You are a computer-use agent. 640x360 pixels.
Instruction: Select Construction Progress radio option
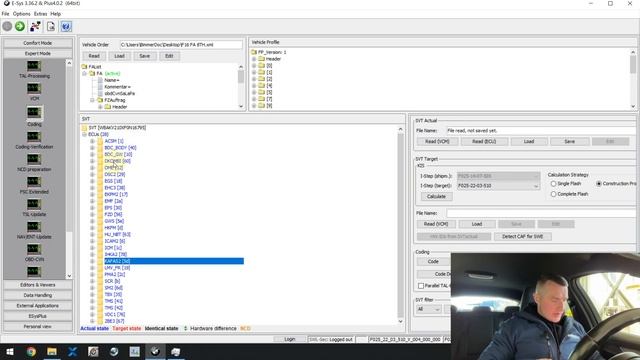599,184
